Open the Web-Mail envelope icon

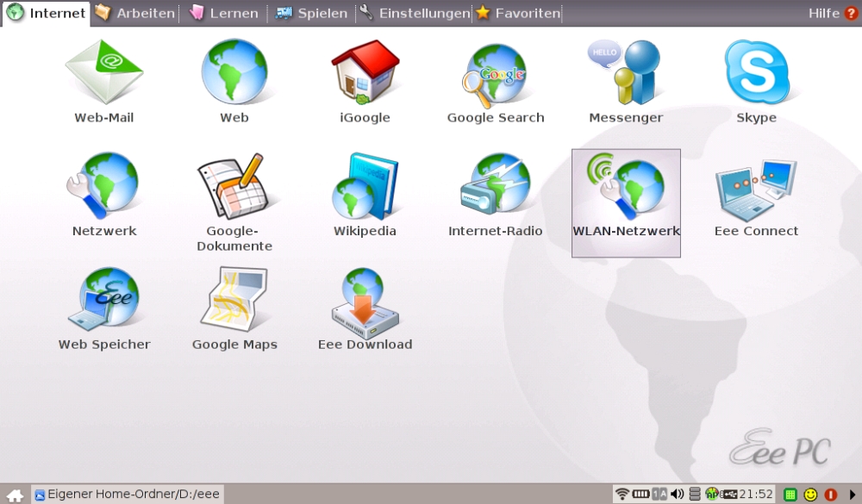point(104,72)
